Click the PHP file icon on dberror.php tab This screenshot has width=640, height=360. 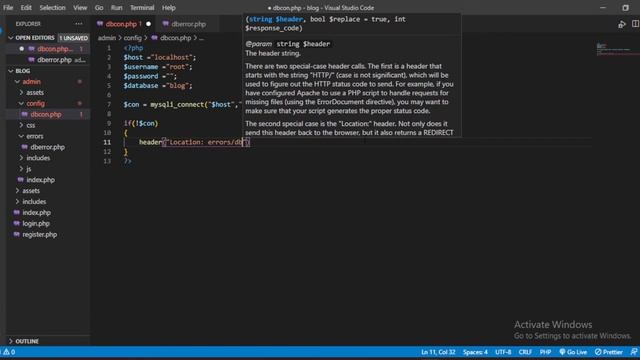(x=165, y=24)
